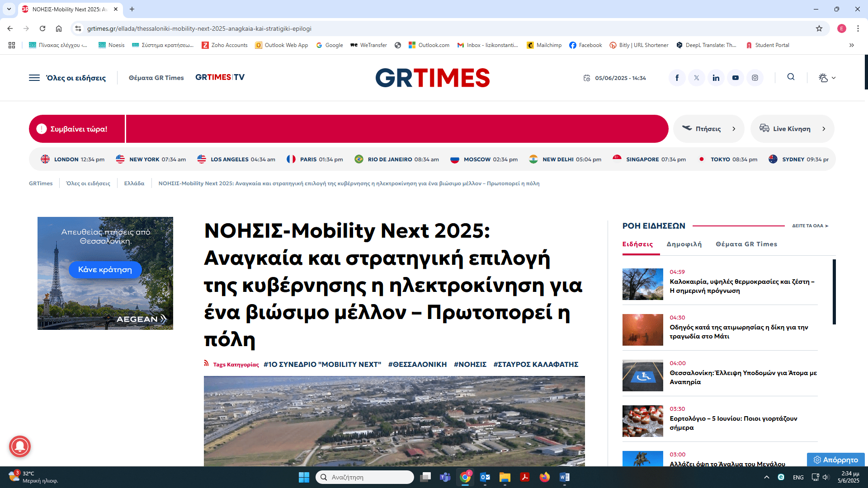Show more bookmarks overflow chevron
The height and width of the screenshot is (488, 868).
(x=852, y=45)
